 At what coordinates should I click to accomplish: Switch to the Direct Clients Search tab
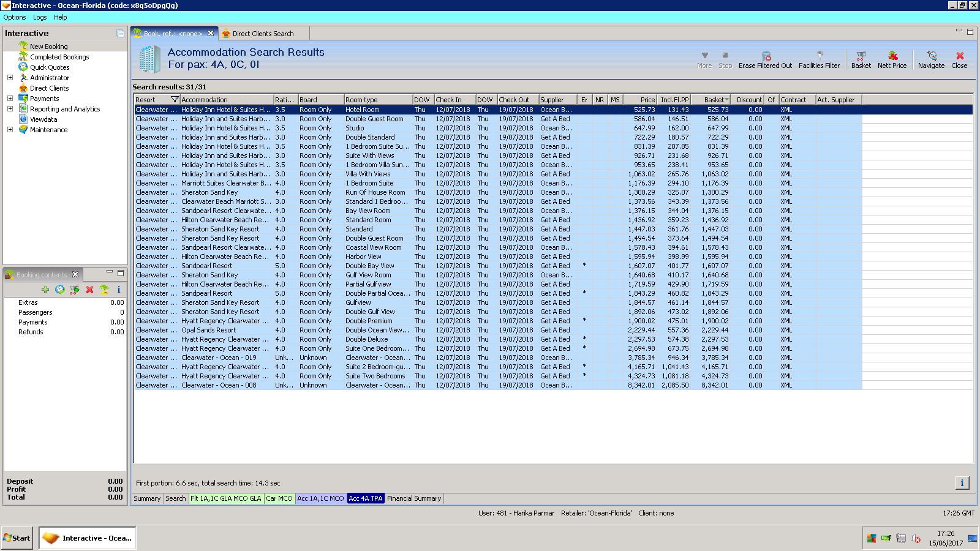point(263,34)
